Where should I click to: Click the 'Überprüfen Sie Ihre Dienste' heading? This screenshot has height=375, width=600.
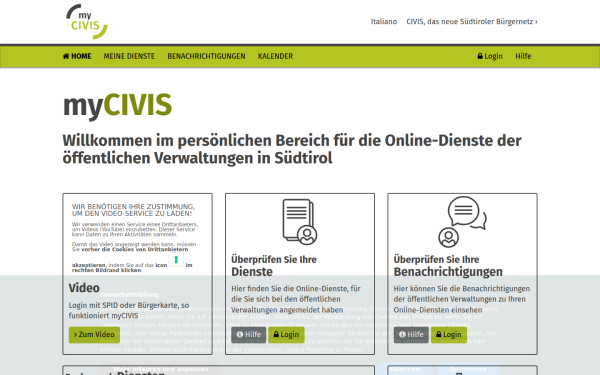pos(274,266)
